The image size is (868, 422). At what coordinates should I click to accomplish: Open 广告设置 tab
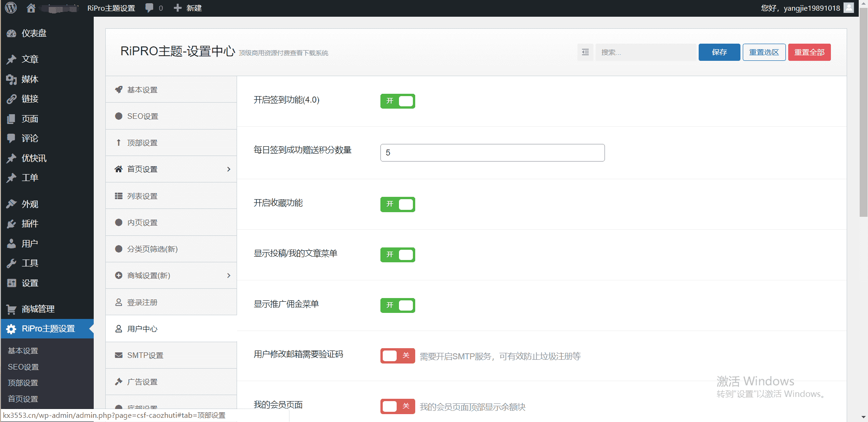pyautogui.click(x=171, y=382)
